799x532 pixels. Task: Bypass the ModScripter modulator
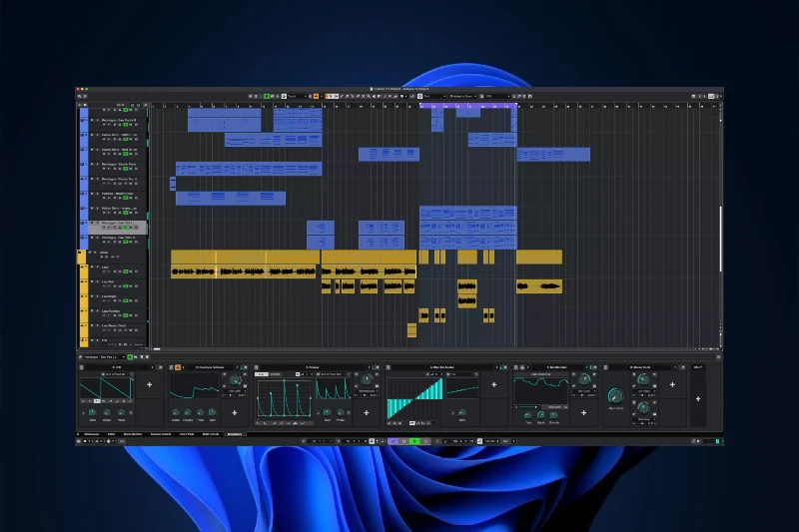click(x=515, y=367)
